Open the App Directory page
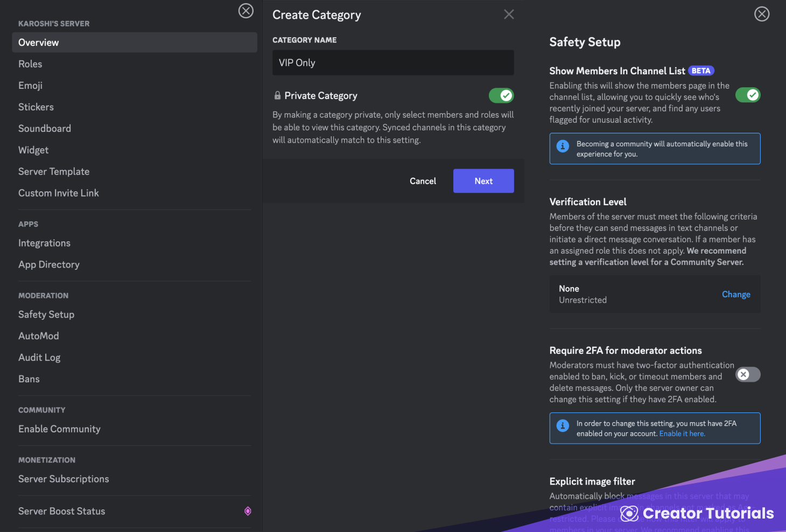Screen dimensions: 786x532 pyautogui.click(x=48, y=264)
